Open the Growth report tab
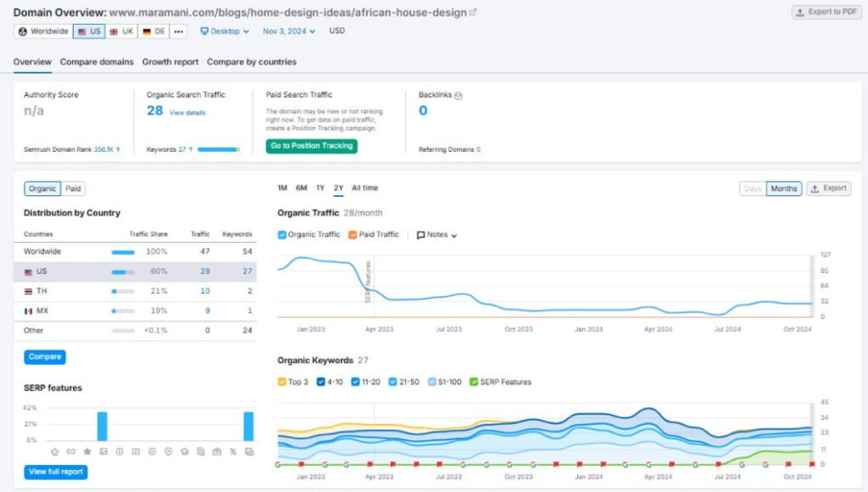The image size is (868, 492). tap(170, 62)
